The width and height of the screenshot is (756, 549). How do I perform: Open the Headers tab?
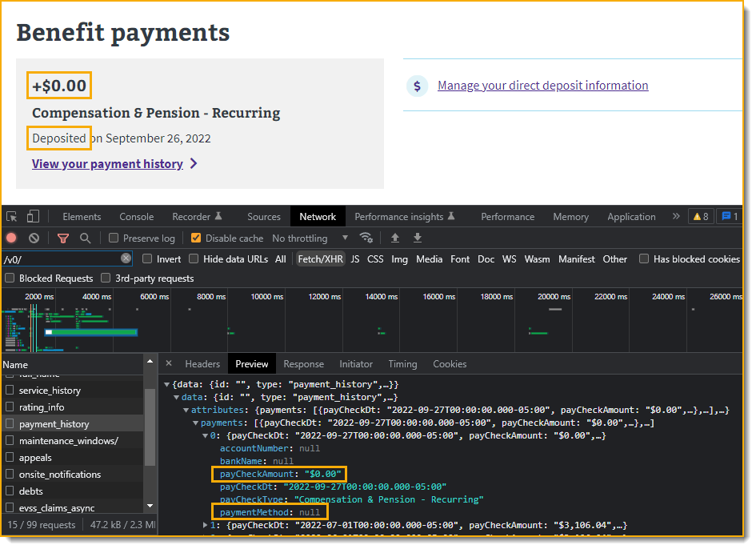point(202,364)
